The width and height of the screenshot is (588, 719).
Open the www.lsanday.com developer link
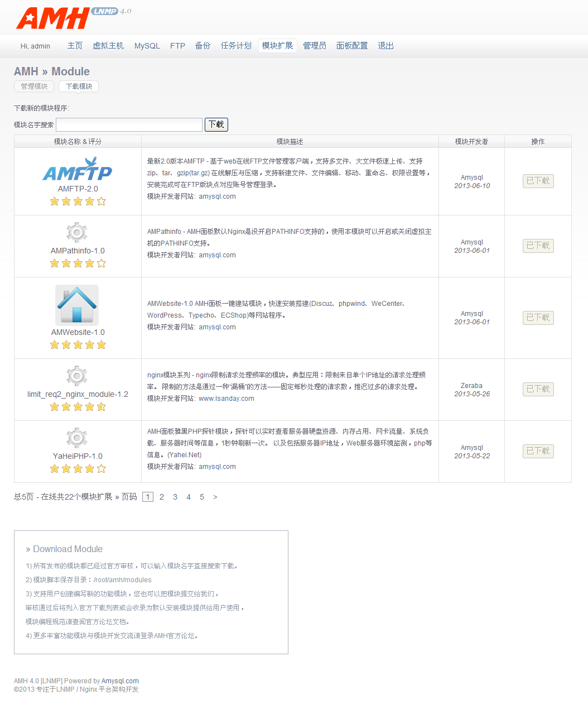click(x=226, y=399)
